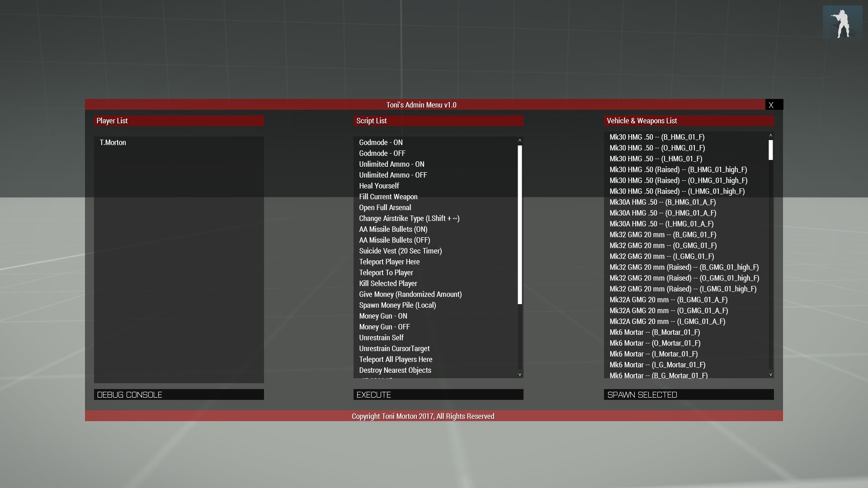Choose Mk32 GMG 20 mm (B_GMG_01_F)
This screenshot has height=488, width=868.
(x=663, y=235)
